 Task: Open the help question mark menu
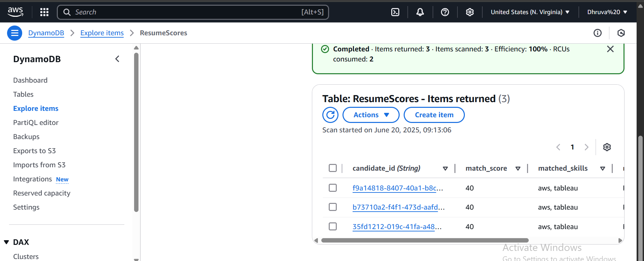[445, 12]
